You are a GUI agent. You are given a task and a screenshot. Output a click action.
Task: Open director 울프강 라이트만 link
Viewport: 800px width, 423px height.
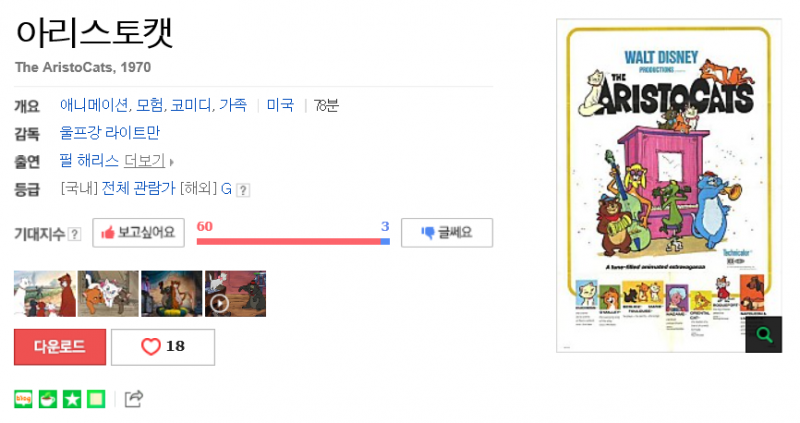(110, 133)
